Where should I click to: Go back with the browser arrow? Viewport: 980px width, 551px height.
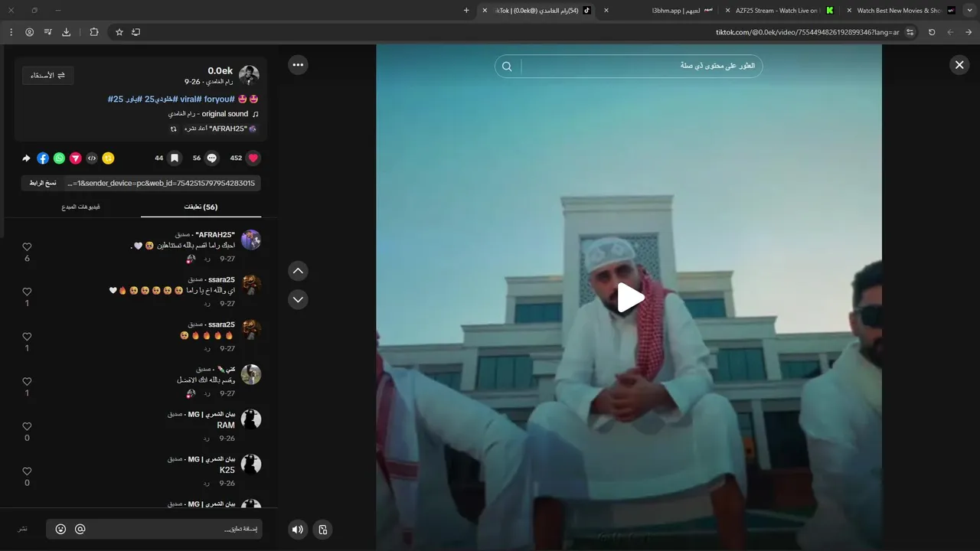tap(969, 32)
